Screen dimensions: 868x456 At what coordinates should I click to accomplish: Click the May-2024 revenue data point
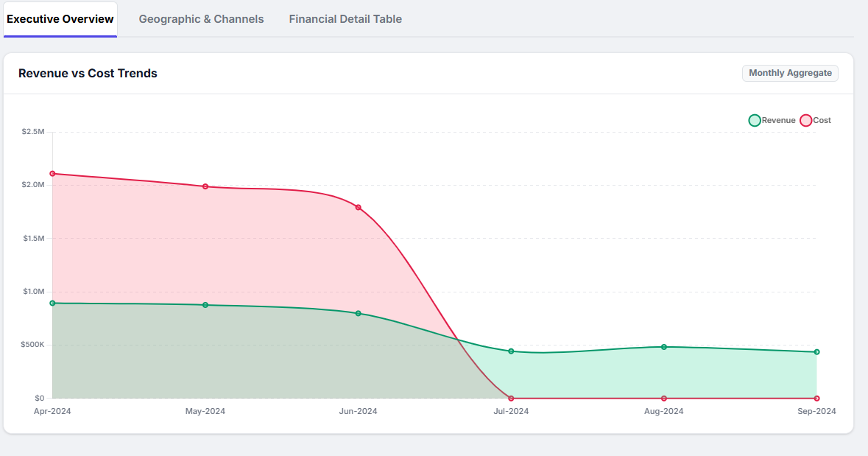point(205,304)
